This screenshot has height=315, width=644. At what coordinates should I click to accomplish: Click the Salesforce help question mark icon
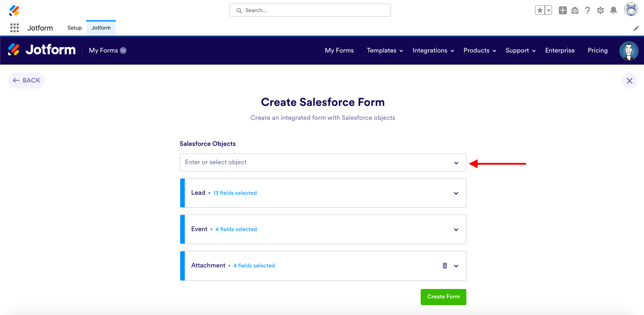tap(587, 10)
